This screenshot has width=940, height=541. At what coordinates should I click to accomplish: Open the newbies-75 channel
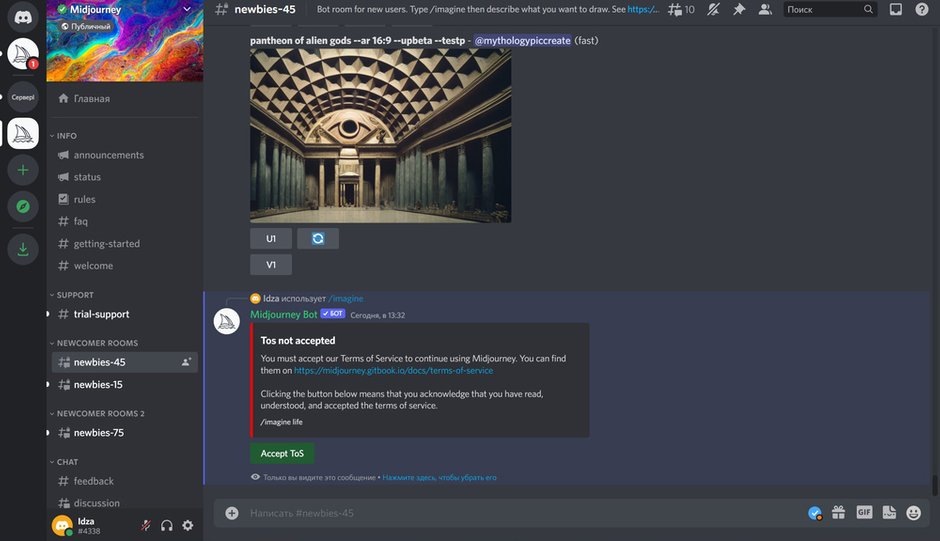click(125, 432)
